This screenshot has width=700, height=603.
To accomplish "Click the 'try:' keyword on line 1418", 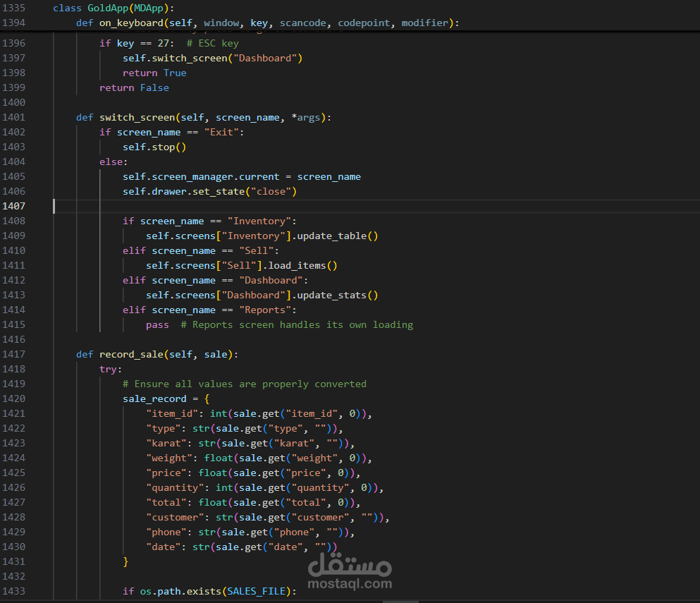I will point(111,369).
